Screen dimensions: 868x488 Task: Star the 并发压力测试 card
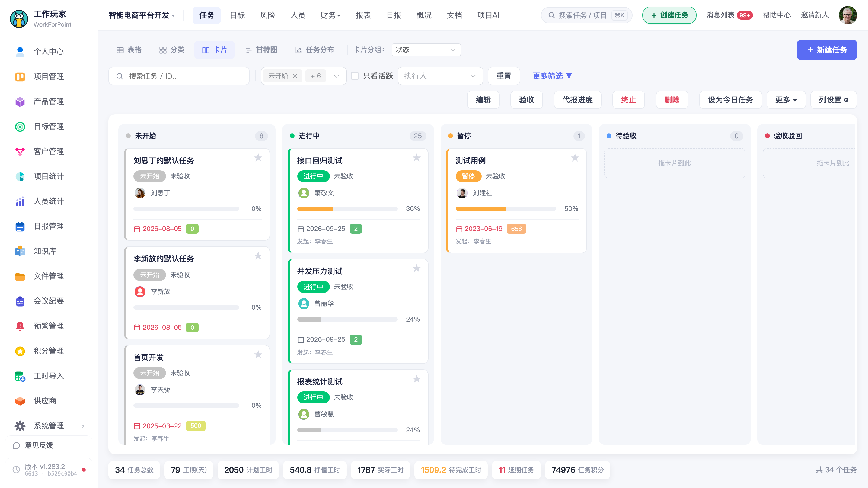tap(416, 268)
